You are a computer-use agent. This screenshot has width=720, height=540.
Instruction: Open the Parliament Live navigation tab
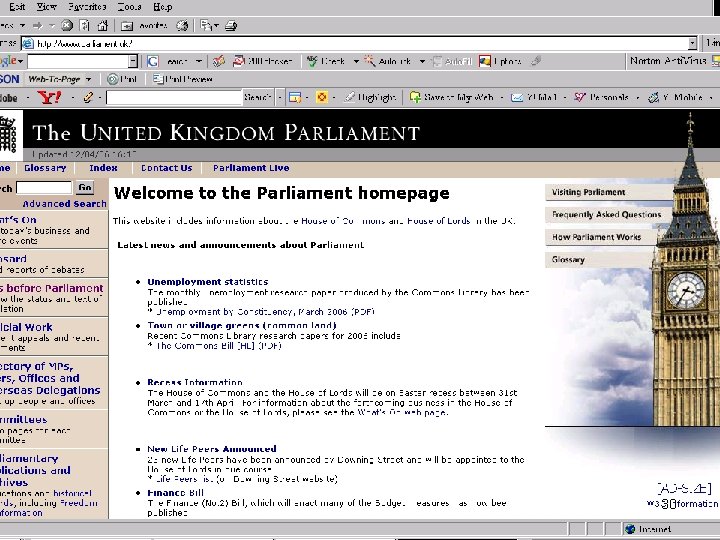click(x=251, y=168)
